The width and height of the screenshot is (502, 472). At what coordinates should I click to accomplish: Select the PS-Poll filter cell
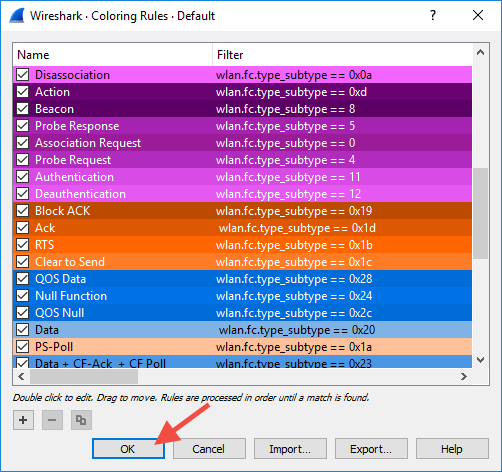click(342, 347)
